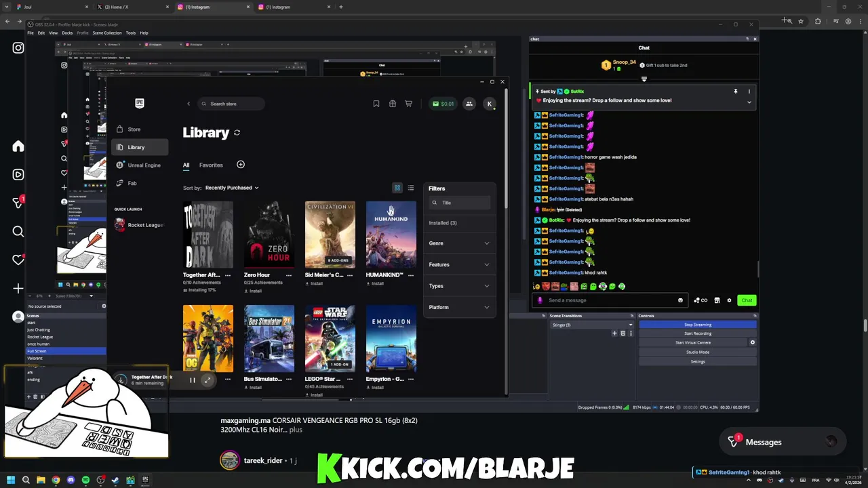868x488 pixels.
Task: Open the wishlist bookmark icon
Action: [376, 104]
